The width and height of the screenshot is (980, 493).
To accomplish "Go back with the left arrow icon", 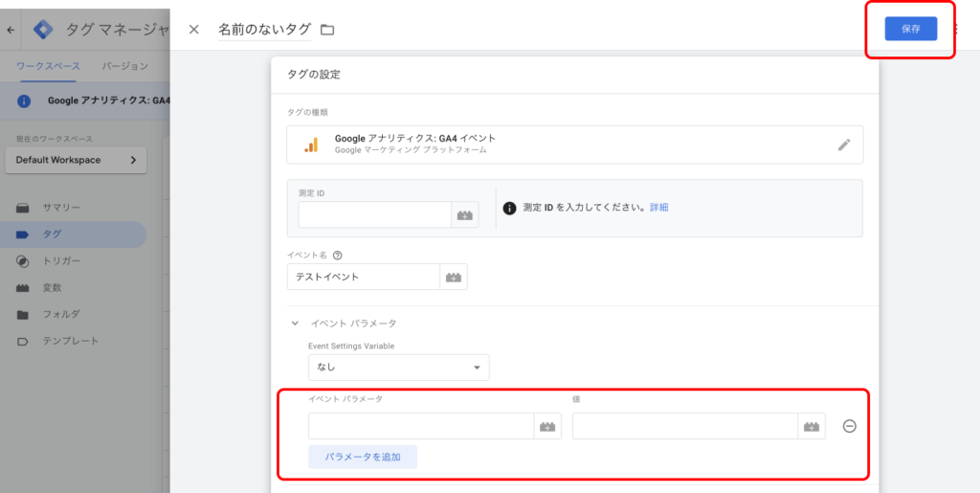I will (10, 30).
